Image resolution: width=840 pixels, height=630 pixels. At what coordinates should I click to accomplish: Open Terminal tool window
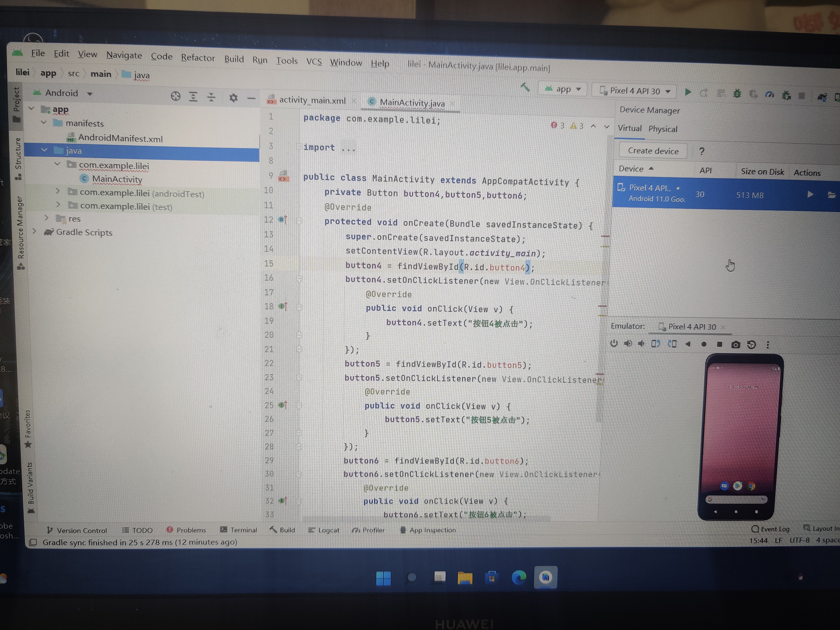pos(239,530)
